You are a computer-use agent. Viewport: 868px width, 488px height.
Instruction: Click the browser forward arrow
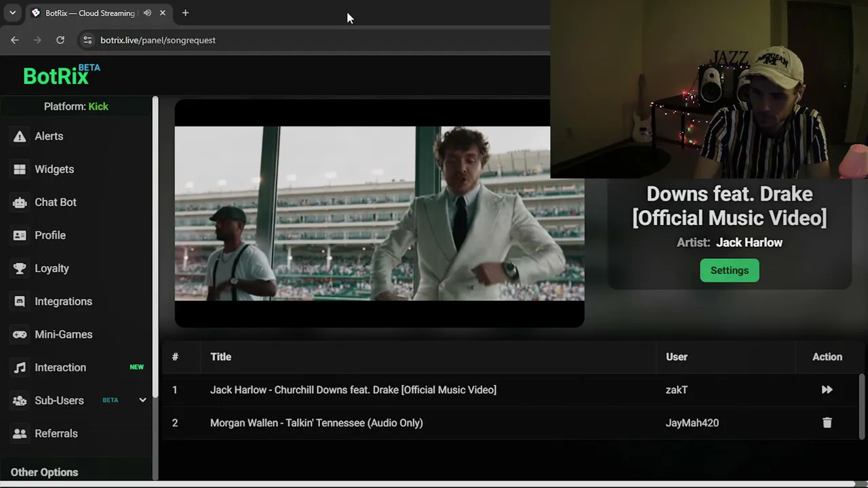(37, 40)
